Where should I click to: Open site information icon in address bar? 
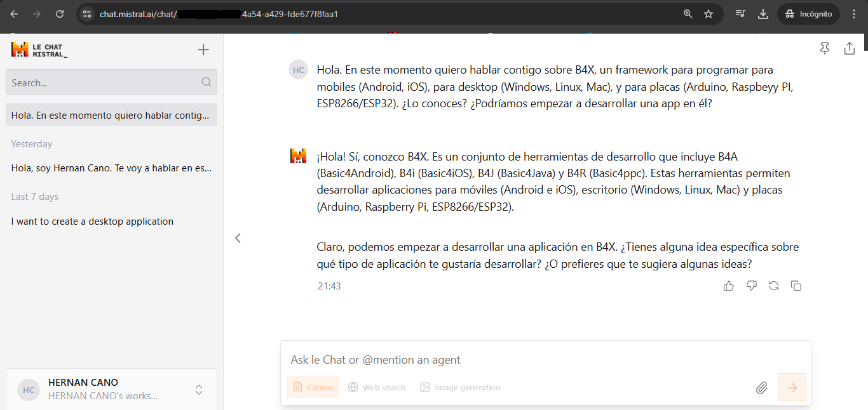[x=87, y=14]
